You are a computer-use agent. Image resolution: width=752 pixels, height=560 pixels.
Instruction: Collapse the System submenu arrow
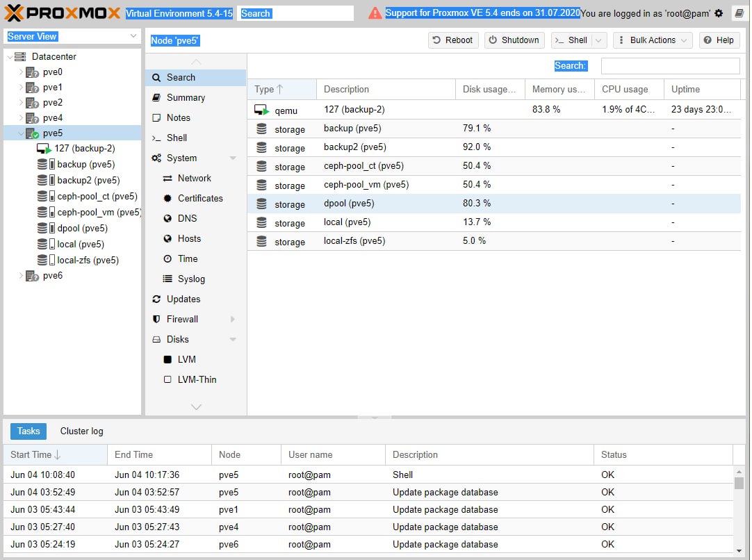[x=233, y=158]
